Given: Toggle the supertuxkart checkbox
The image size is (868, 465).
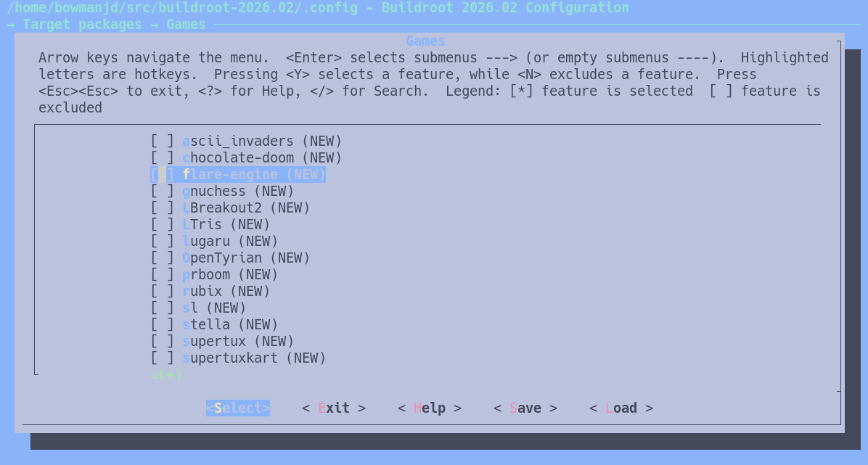Looking at the screenshot, I should (163, 358).
